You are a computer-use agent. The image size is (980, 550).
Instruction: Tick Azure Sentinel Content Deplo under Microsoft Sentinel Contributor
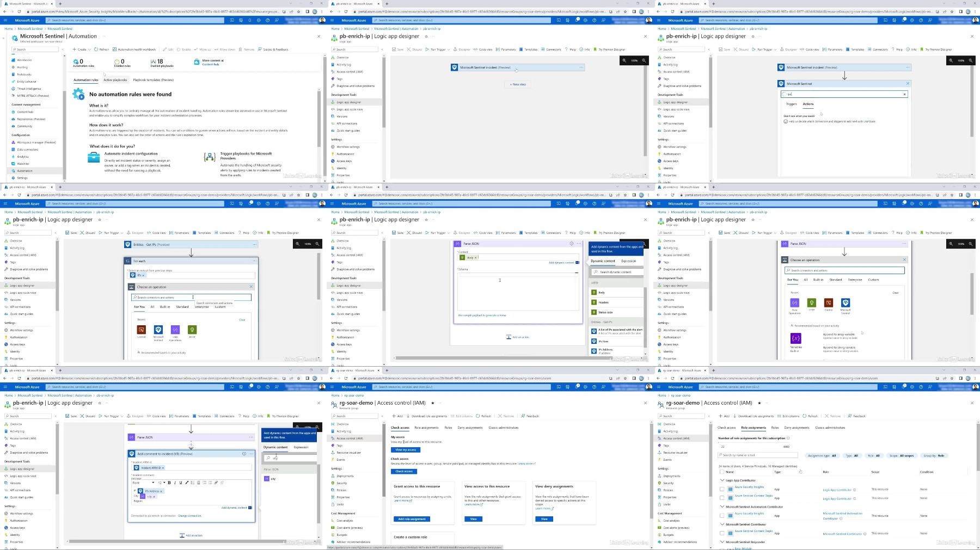722,533
